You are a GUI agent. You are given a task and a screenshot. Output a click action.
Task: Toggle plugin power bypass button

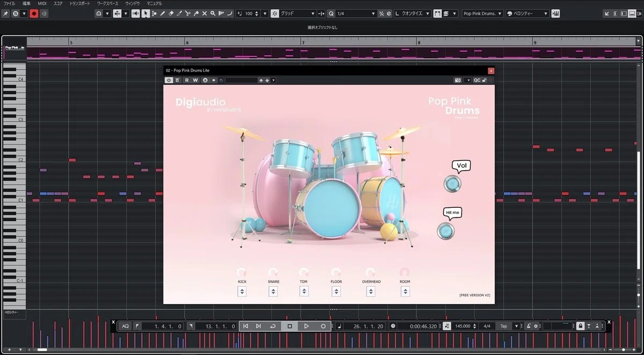point(169,80)
